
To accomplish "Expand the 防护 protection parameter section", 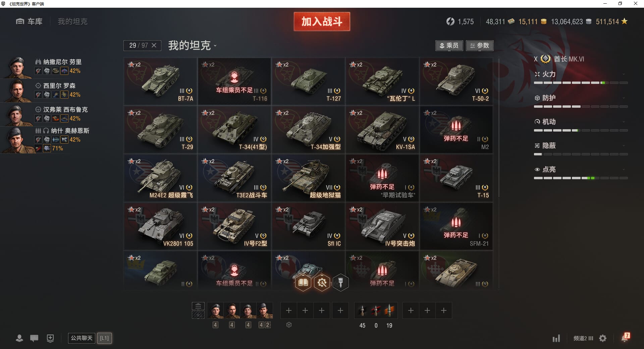I will tap(581, 98).
